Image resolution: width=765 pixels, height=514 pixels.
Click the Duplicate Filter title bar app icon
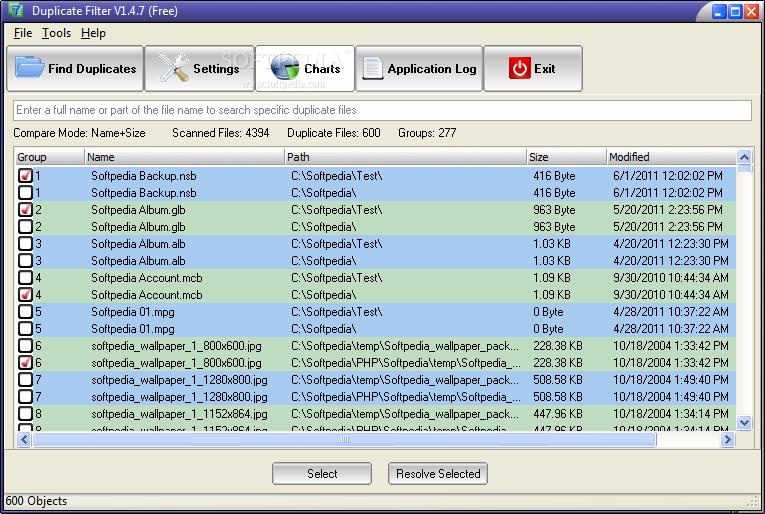[13, 12]
